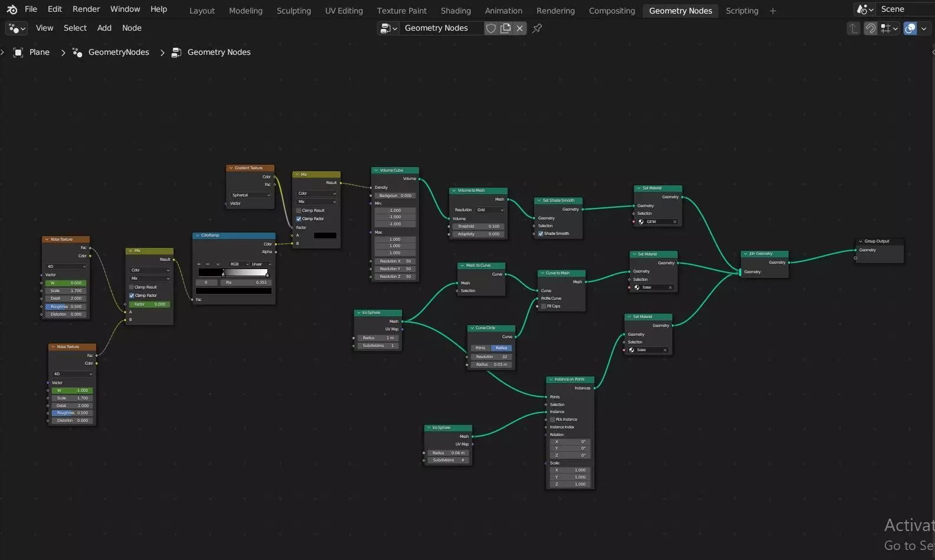Unlink the Geometry Nodes datablock
This screenshot has width=935, height=560.
click(x=519, y=28)
